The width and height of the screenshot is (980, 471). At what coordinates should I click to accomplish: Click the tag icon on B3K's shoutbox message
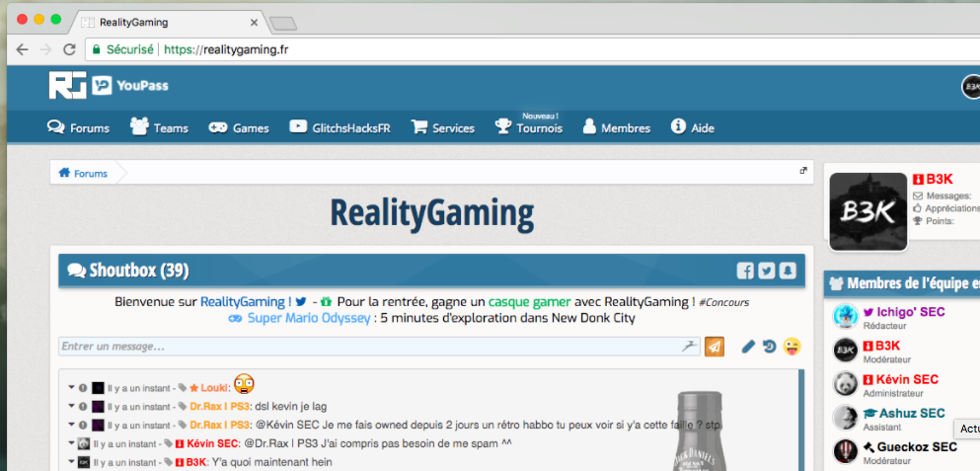[168, 463]
